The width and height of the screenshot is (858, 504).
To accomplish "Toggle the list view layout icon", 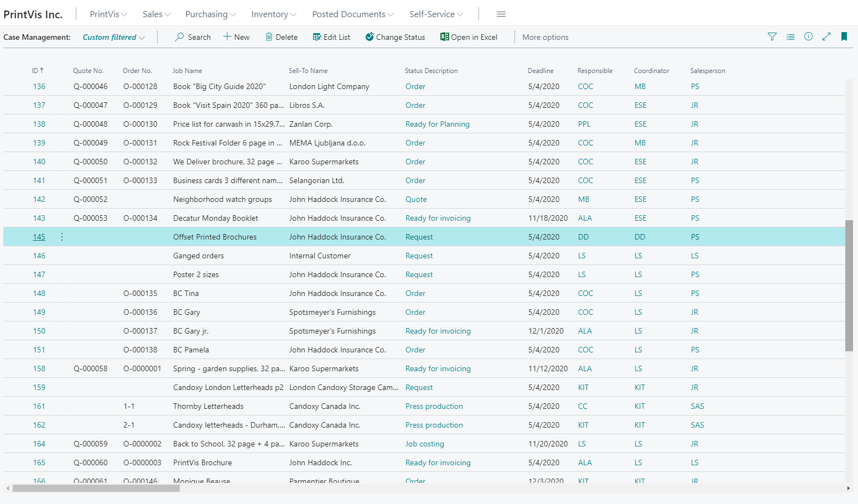I will (791, 37).
